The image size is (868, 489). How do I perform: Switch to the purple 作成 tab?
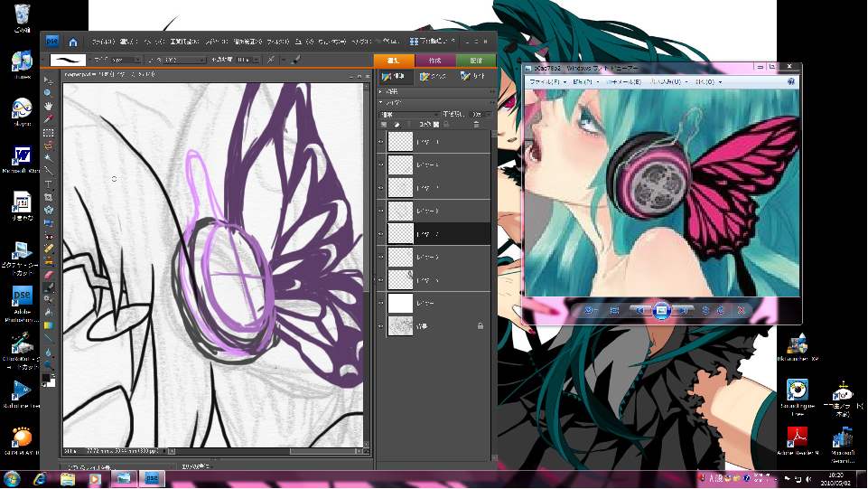[x=435, y=61]
